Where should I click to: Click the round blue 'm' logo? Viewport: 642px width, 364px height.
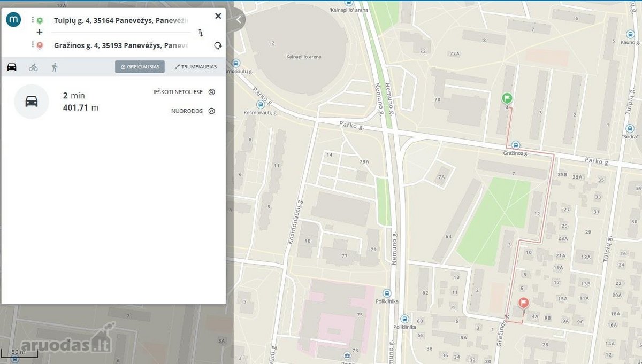coord(13,20)
